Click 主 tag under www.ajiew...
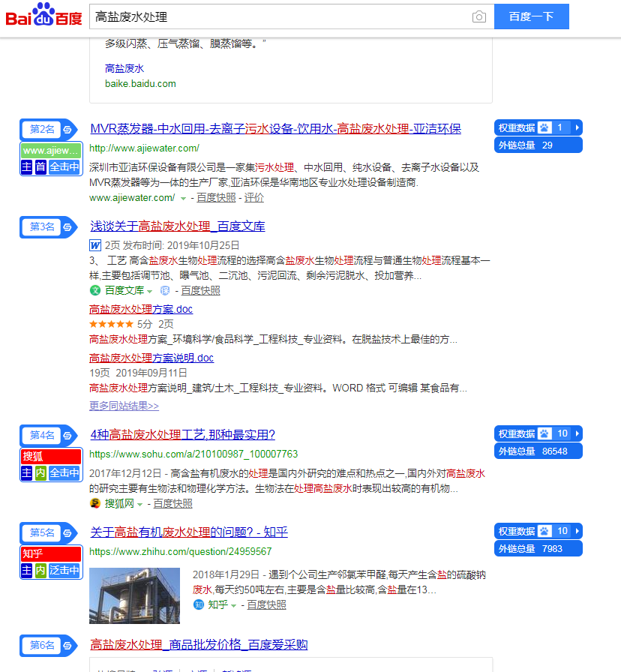The width and height of the screenshot is (621, 672). [x=26, y=166]
